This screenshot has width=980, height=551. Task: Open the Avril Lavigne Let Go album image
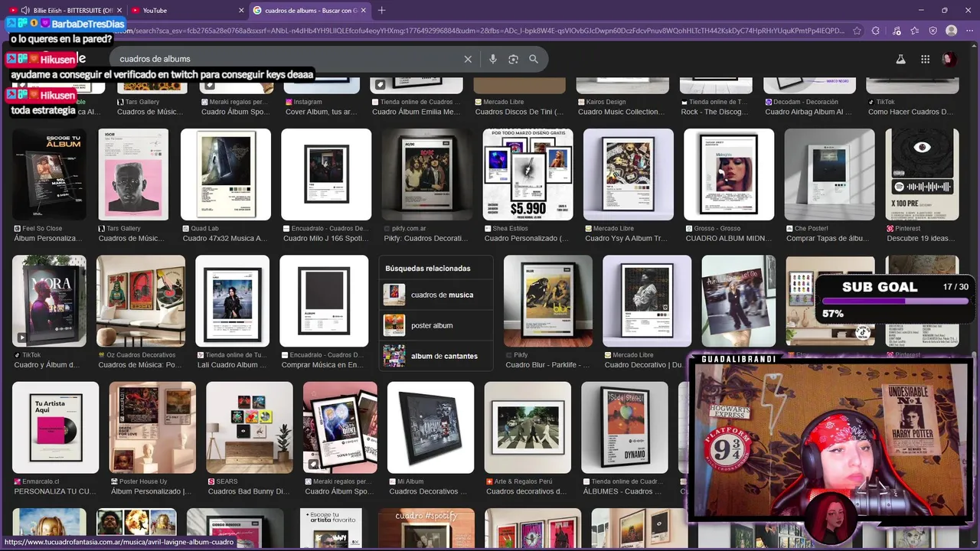pos(739,301)
